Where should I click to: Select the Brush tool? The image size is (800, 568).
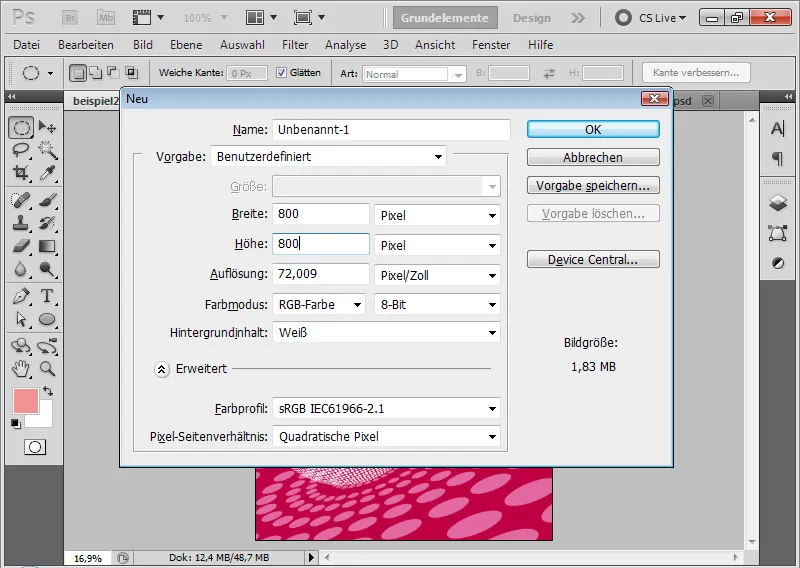point(47,200)
